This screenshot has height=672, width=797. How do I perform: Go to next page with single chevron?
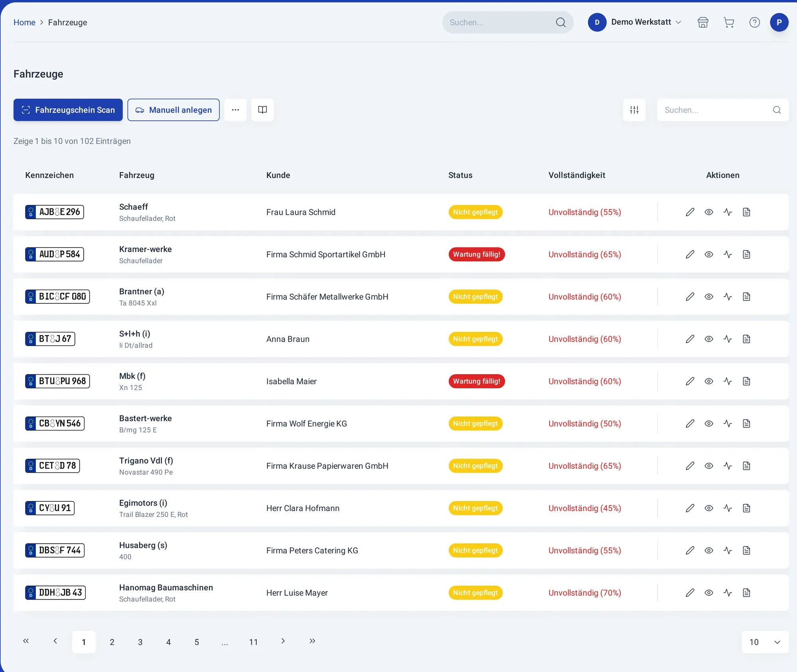[x=283, y=641]
